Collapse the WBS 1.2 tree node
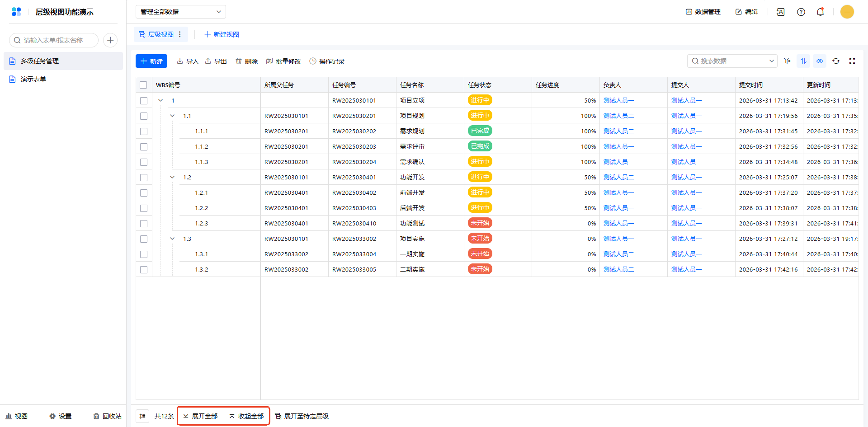The image size is (868, 427). pyautogui.click(x=172, y=178)
